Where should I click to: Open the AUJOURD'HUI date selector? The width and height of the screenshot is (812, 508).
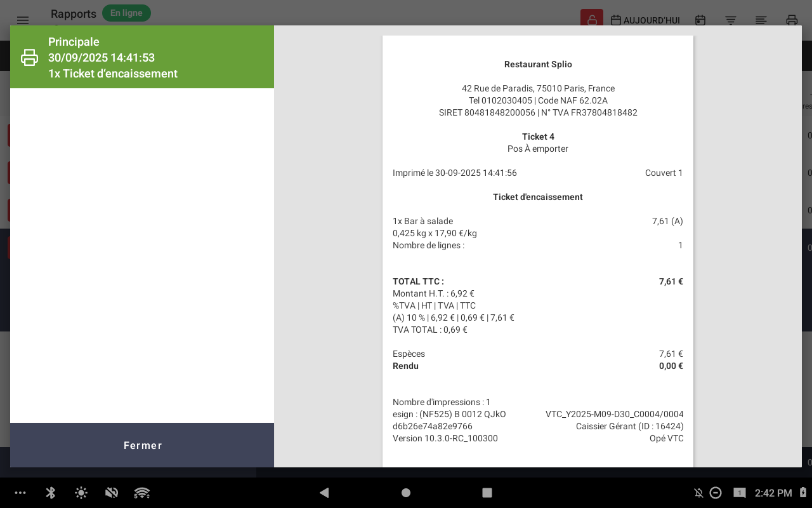[x=645, y=20]
